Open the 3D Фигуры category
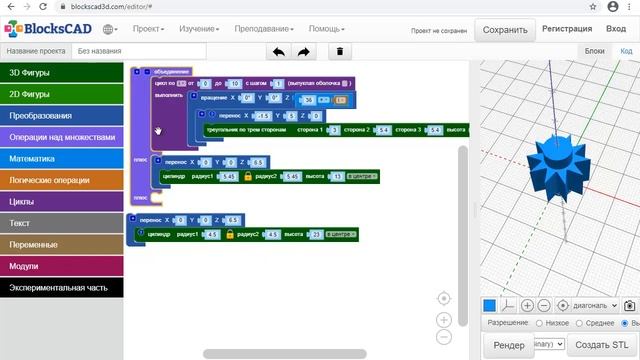Screen dimensions: 640x360 tap(62, 73)
